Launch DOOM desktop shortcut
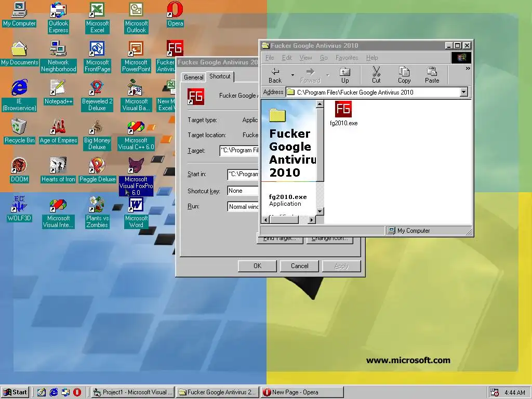The width and height of the screenshot is (532, 399). 19,170
